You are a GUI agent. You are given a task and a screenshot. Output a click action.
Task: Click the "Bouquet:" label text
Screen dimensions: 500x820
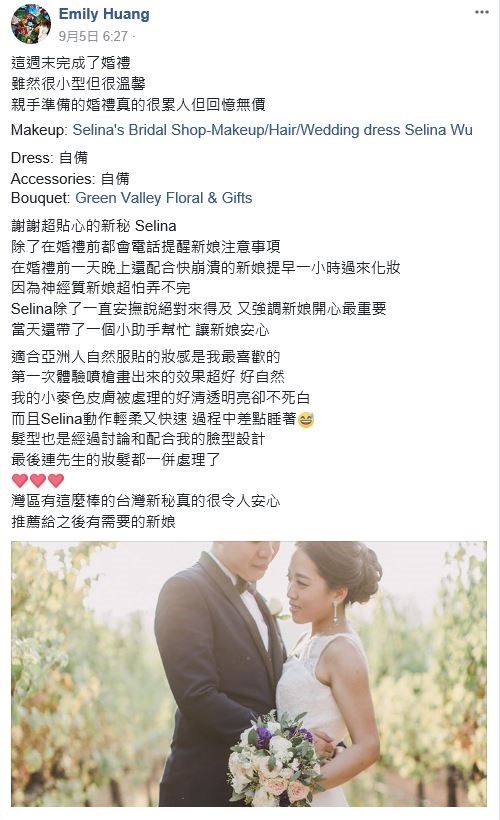40,198
